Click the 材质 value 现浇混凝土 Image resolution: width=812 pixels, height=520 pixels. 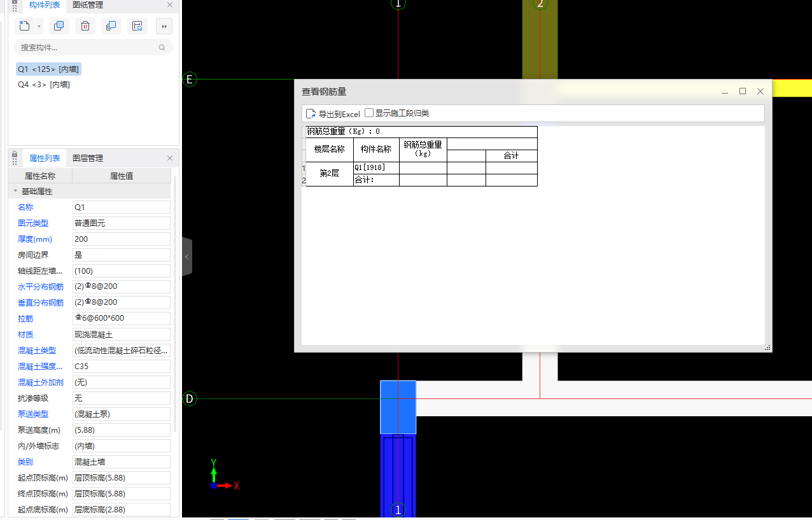point(122,334)
